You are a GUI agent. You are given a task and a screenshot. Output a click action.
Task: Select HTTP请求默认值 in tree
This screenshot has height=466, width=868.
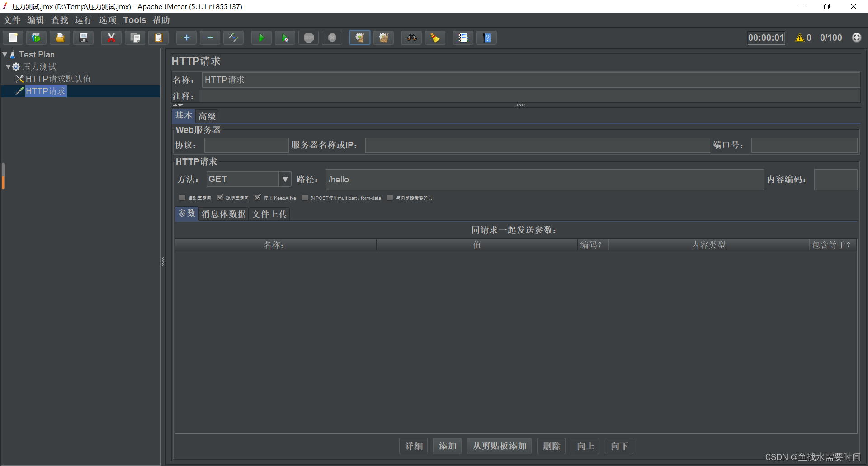click(x=58, y=79)
